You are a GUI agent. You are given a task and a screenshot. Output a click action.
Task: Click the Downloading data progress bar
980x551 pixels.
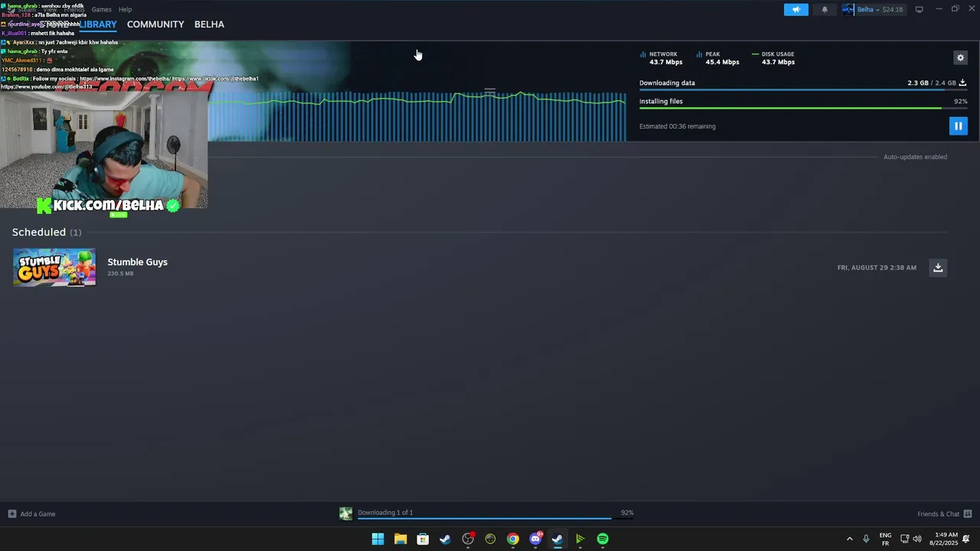pyautogui.click(x=803, y=90)
